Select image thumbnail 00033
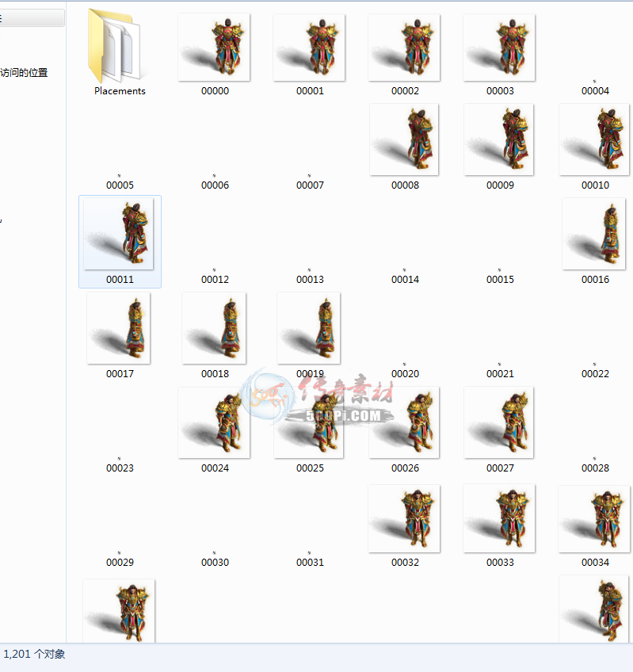Image resolution: width=633 pixels, height=672 pixels. pos(499,518)
